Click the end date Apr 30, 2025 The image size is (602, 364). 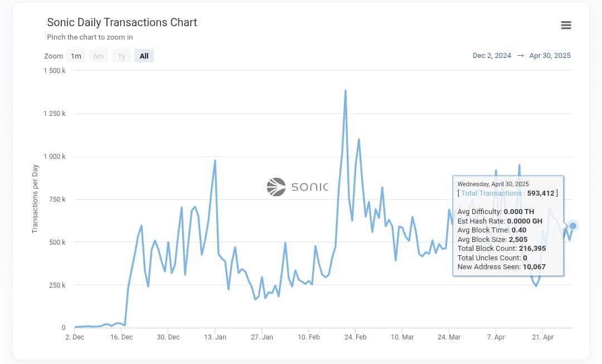pyautogui.click(x=550, y=55)
